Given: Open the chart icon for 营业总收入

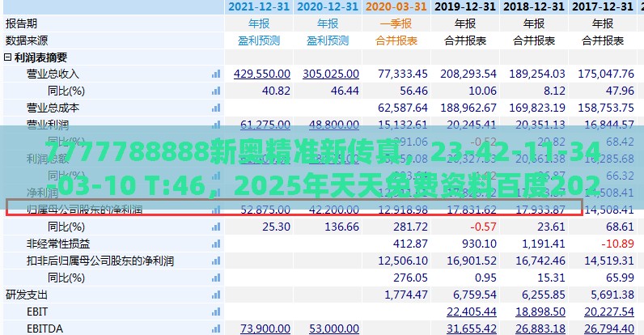Looking at the screenshot, I should pos(216,74).
